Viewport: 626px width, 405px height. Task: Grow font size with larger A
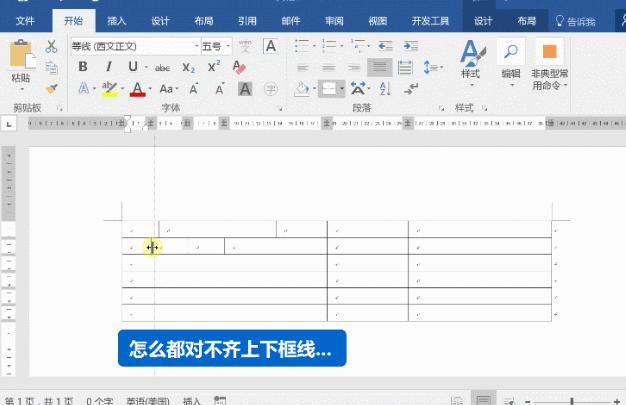(194, 89)
